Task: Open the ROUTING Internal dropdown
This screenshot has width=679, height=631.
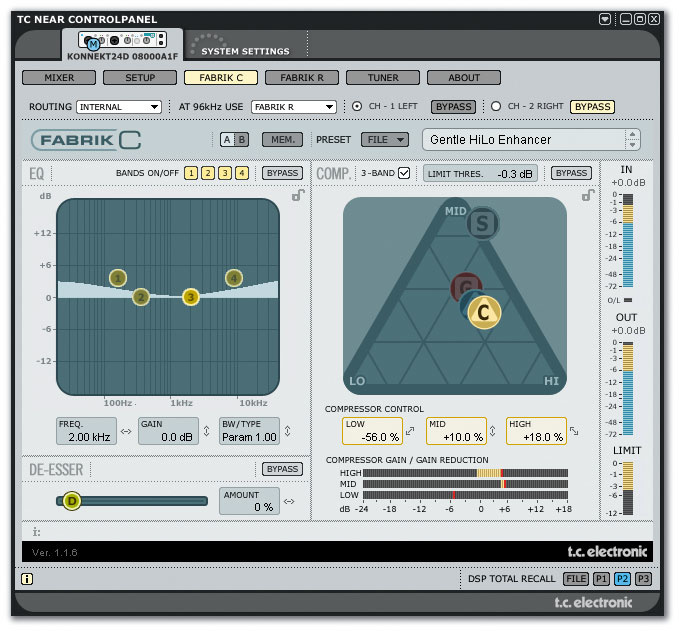Action: point(119,107)
